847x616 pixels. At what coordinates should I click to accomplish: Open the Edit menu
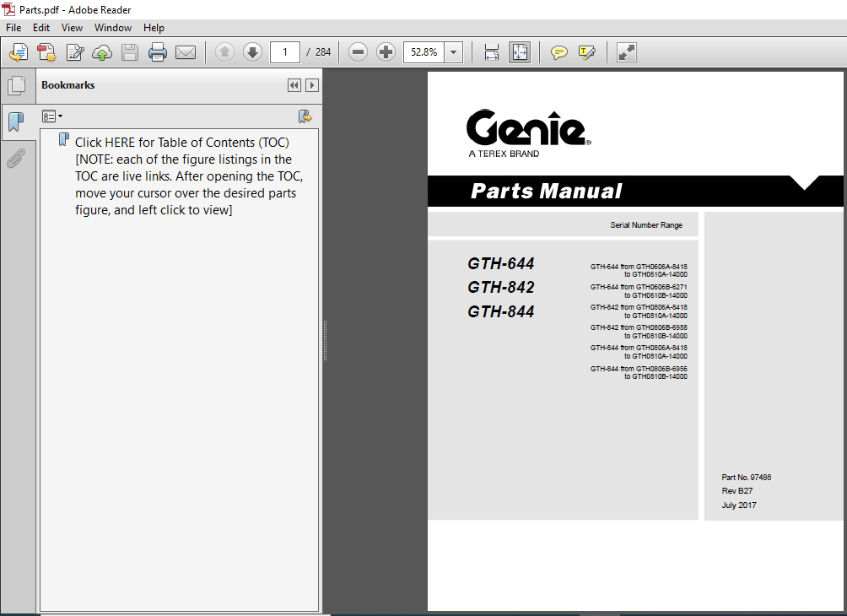tap(41, 28)
